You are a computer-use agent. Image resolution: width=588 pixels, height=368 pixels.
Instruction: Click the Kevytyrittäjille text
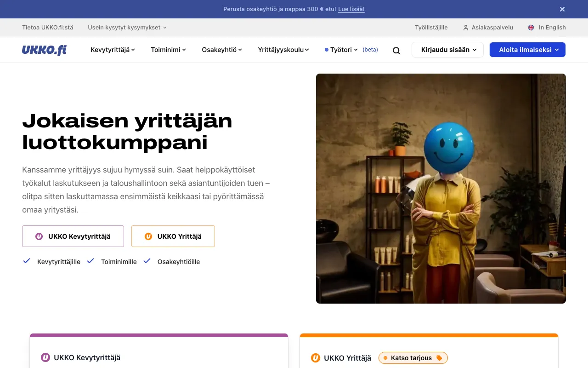pyautogui.click(x=59, y=262)
